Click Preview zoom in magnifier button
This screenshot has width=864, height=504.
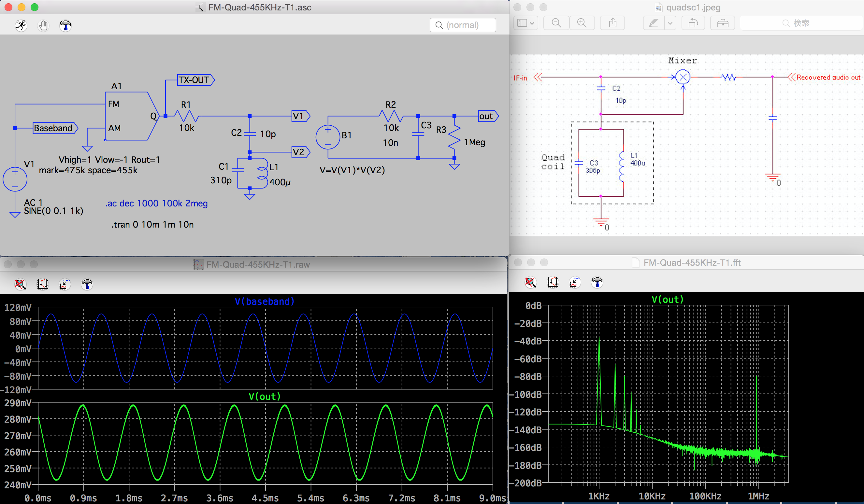[582, 23]
